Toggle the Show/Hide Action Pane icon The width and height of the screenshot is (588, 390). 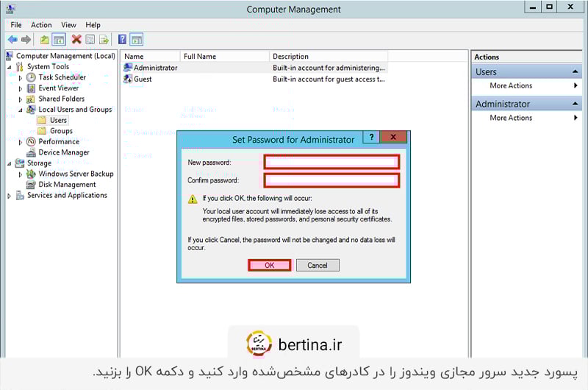[x=137, y=40]
